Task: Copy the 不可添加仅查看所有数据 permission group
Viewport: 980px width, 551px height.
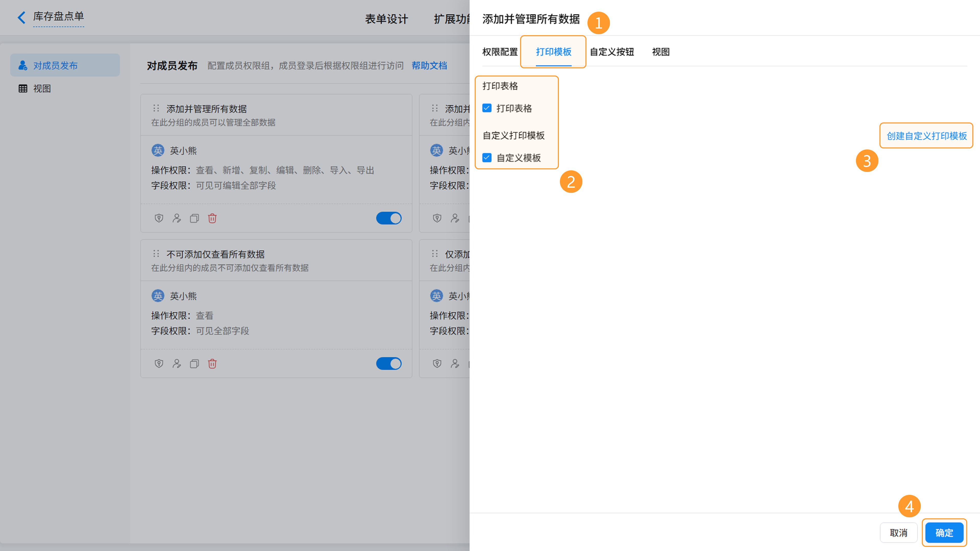Action: pyautogui.click(x=194, y=364)
